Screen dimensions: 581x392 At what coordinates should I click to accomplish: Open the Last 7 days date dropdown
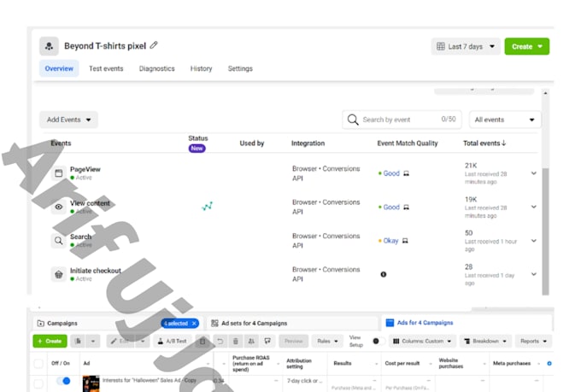coord(466,46)
